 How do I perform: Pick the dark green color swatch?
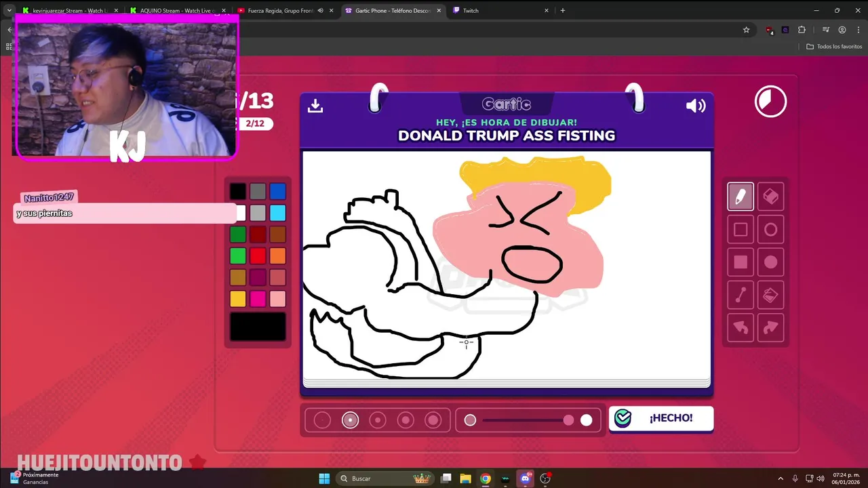click(237, 235)
